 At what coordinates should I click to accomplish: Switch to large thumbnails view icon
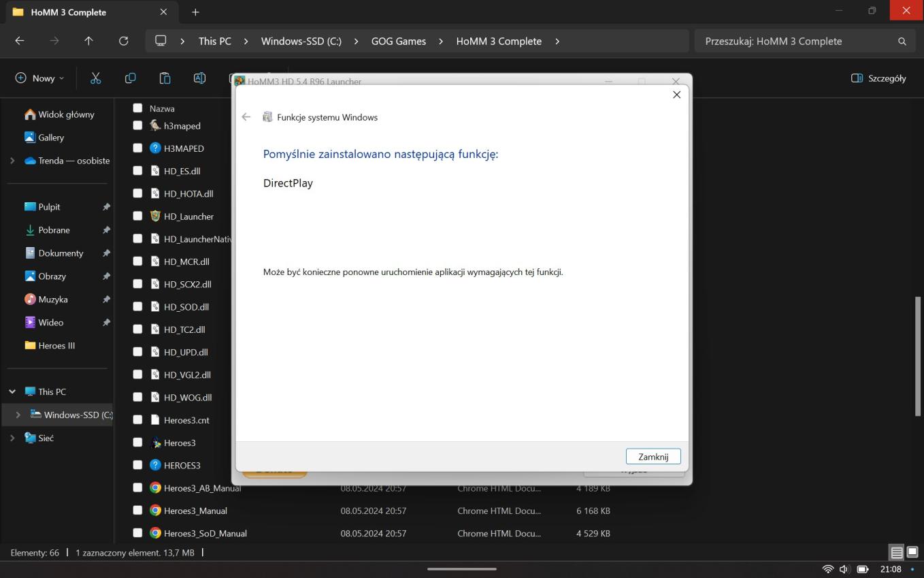point(912,553)
